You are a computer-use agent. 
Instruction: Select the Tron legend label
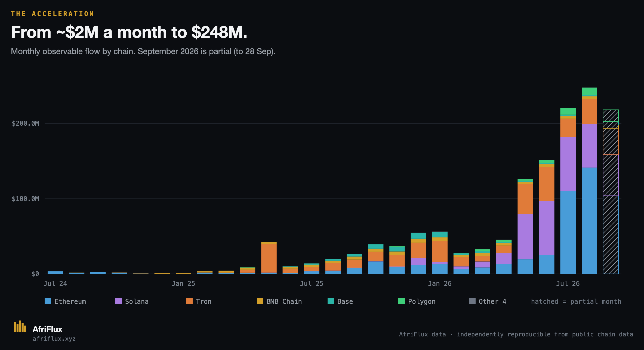[x=204, y=301]
